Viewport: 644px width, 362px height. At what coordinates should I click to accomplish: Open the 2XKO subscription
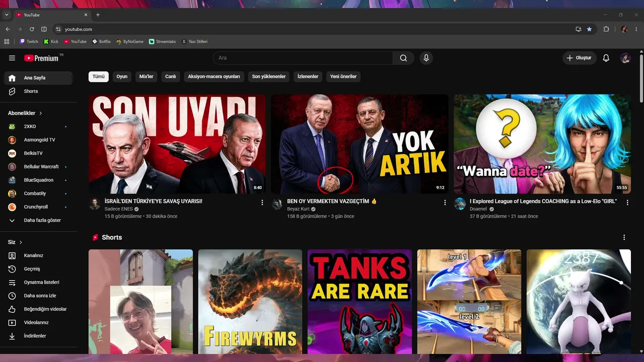coord(38,126)
